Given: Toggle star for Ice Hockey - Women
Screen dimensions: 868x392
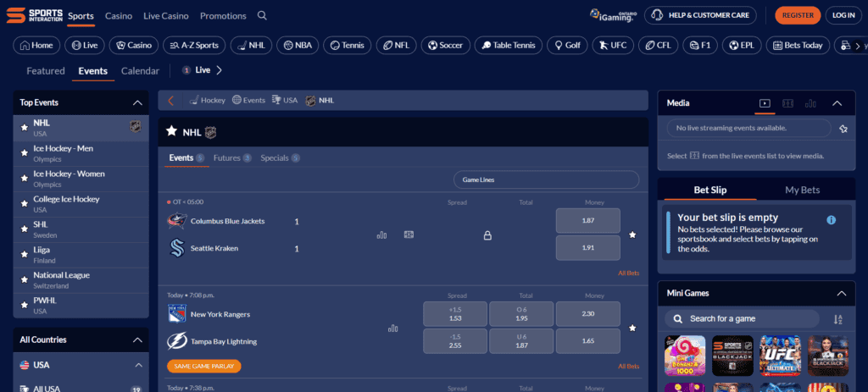Looking at the screenshot, I should [x=25, y=179].
